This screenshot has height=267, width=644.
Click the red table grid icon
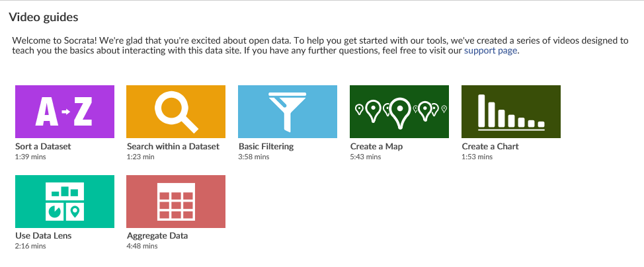(x=176, y=202)
